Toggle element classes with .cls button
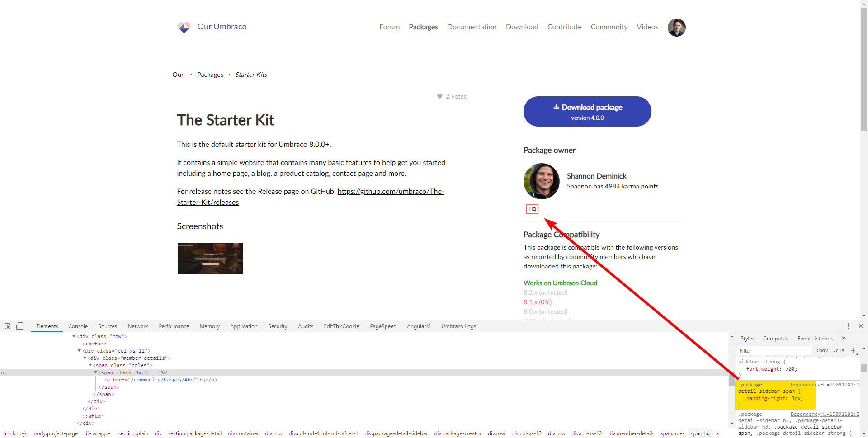The image size is (868, 438). [x=838, y=350]
